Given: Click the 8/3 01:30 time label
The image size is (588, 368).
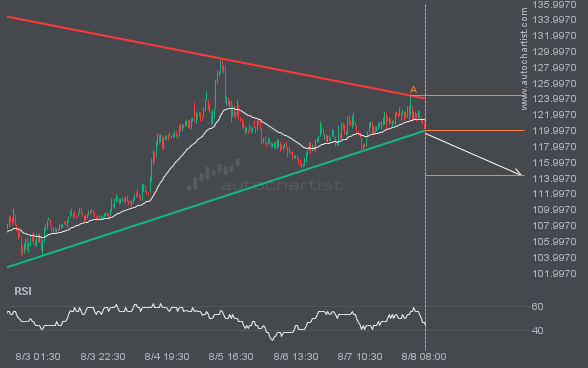Looking at the screenshot, I should (x=38, y=357).
